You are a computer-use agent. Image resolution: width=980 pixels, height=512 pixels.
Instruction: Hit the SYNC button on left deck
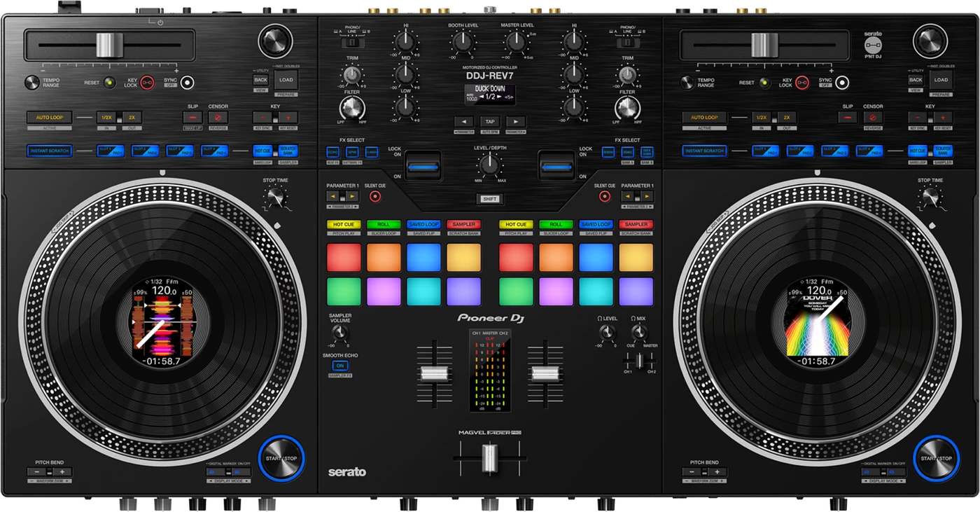[x=187, y=83]
